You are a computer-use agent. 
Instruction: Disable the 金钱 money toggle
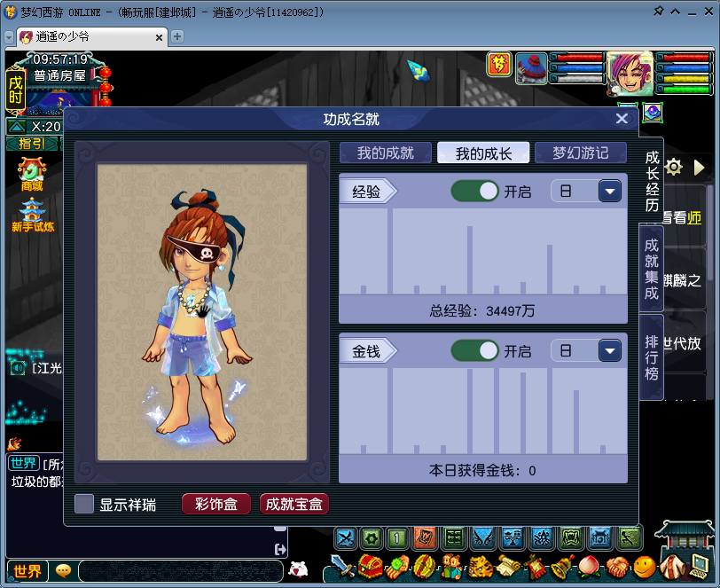point(473,350)
